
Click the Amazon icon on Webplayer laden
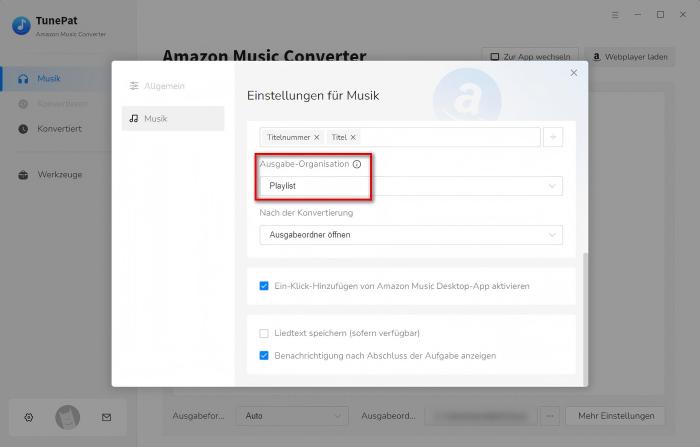pyautogui.click(x=596, y=57)
